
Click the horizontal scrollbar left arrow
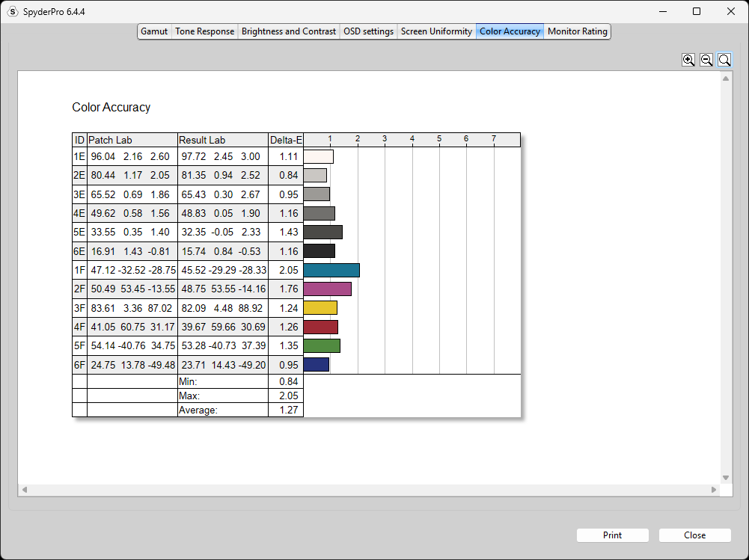tap(25, 490)
